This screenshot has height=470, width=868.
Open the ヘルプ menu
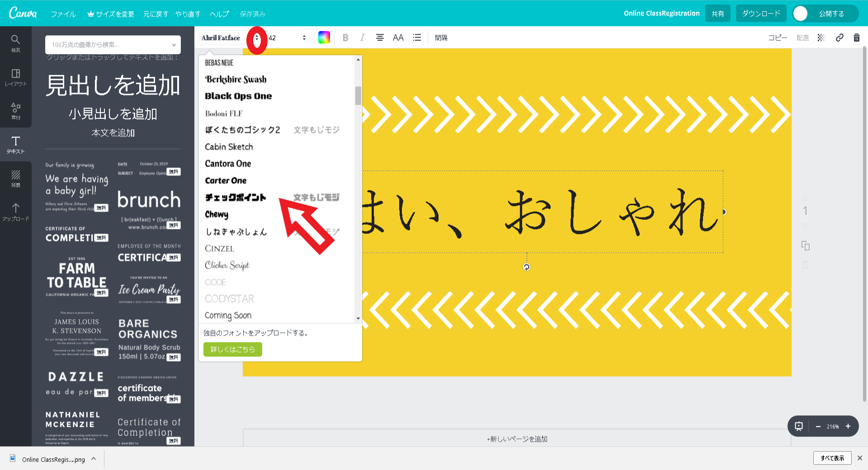click(x=219, y=14)
